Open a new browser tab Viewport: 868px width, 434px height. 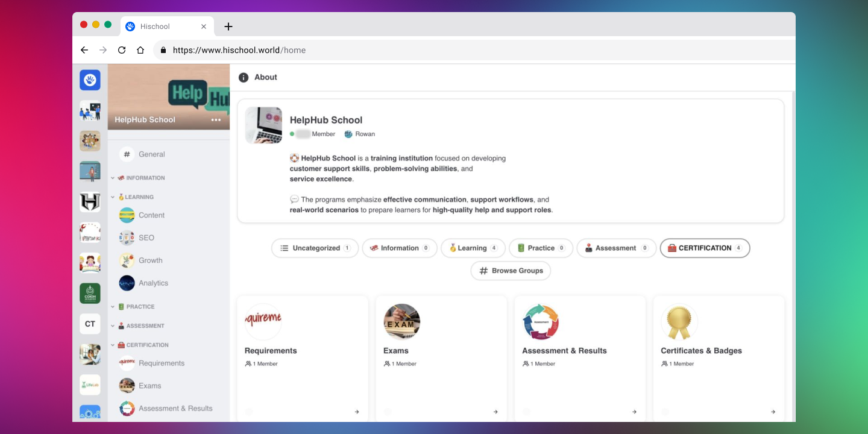click(228, 27)
